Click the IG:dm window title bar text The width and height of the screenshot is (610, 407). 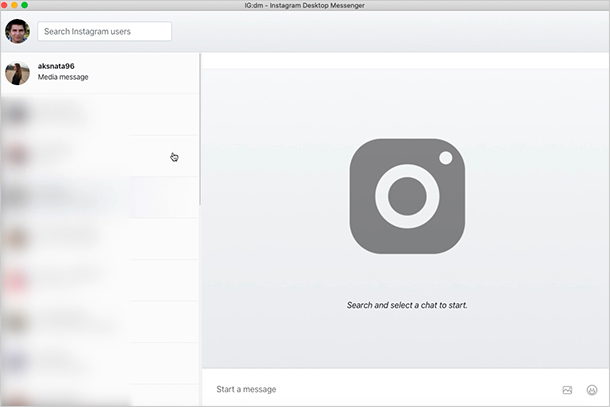[x=305, y=6]
